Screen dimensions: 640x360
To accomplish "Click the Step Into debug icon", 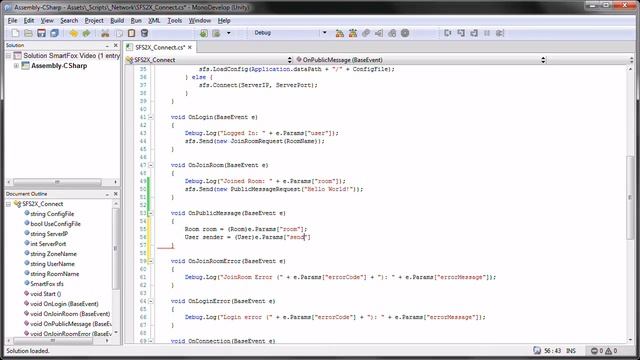I will point(461,33).
